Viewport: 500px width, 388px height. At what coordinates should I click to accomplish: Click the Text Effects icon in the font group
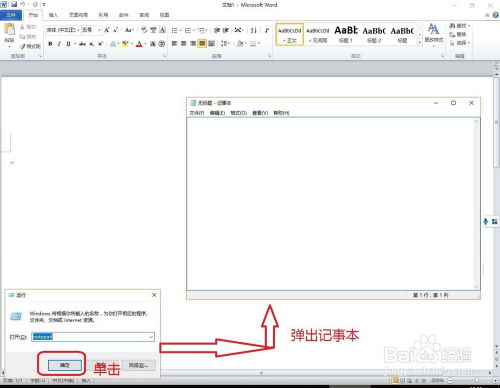pos(113,44)
